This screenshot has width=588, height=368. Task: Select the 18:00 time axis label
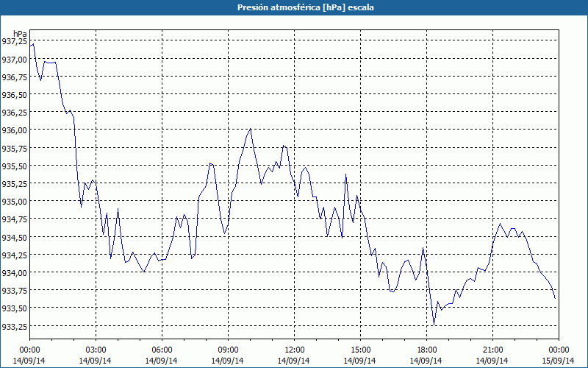[426, 350]
